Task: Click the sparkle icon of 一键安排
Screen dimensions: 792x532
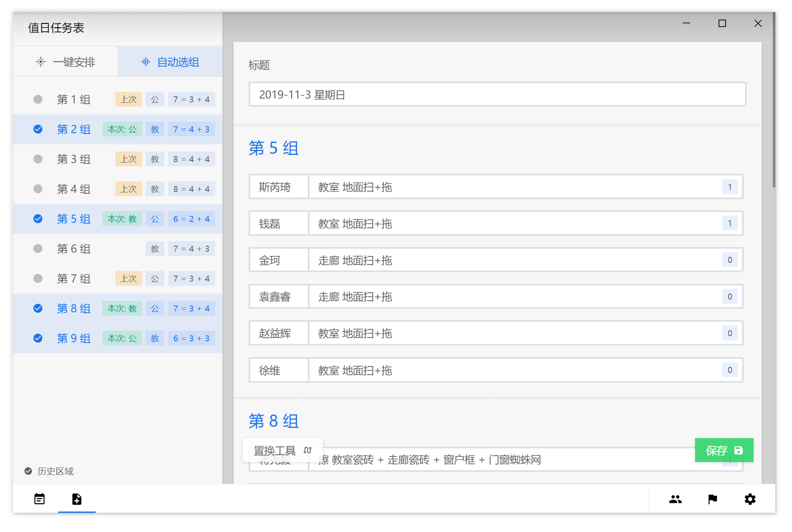Action: 41,62
